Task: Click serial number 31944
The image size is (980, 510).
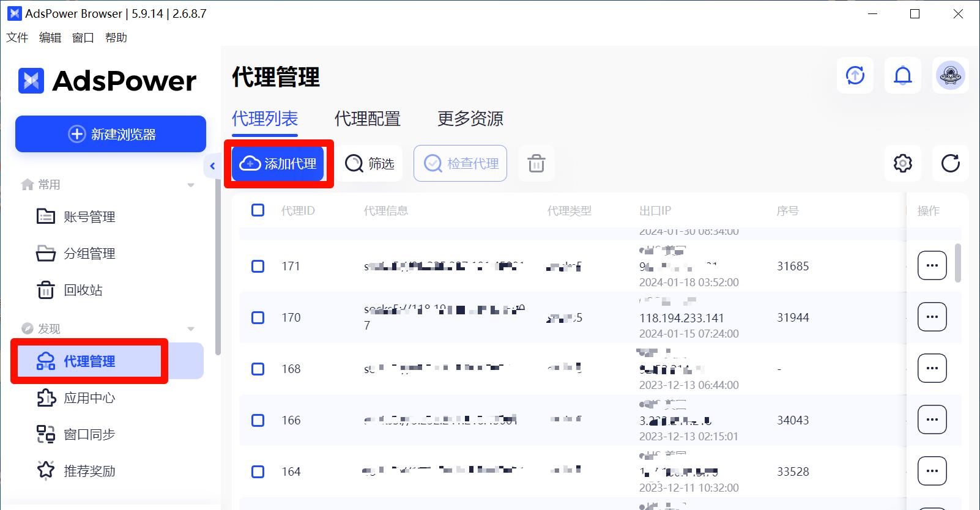Action: tap(793, 318)
